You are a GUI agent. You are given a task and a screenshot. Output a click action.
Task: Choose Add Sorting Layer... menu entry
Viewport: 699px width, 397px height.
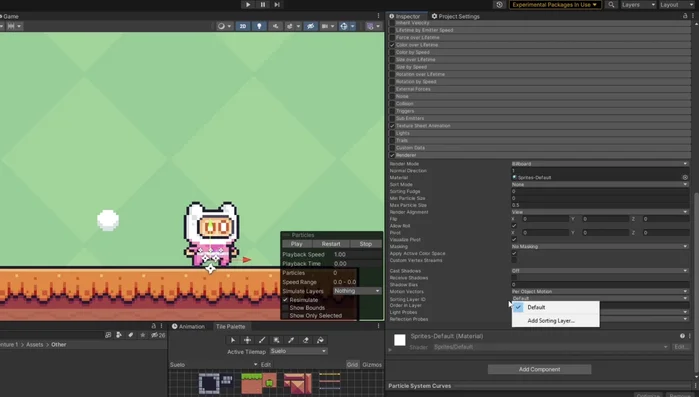555,321
